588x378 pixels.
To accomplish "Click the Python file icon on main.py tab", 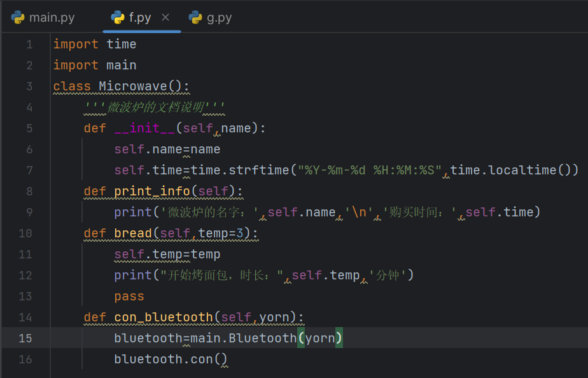I will pyautogui.click(x=18, y=17).
